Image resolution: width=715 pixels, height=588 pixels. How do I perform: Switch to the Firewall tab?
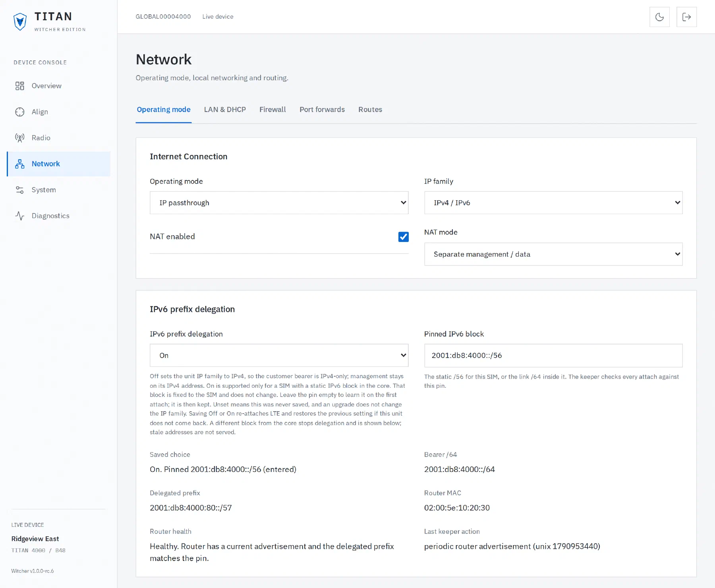[272, 110]
